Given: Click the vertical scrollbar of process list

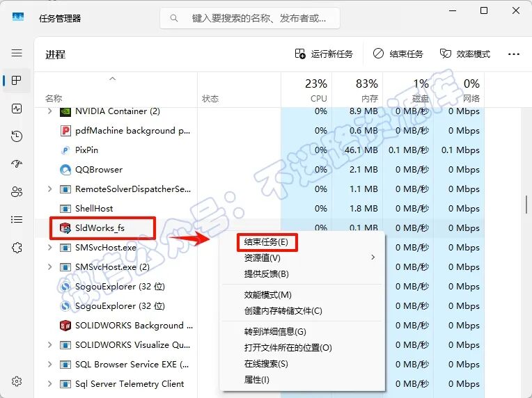Looking at the screenshot, I should (x=526, y=205).
